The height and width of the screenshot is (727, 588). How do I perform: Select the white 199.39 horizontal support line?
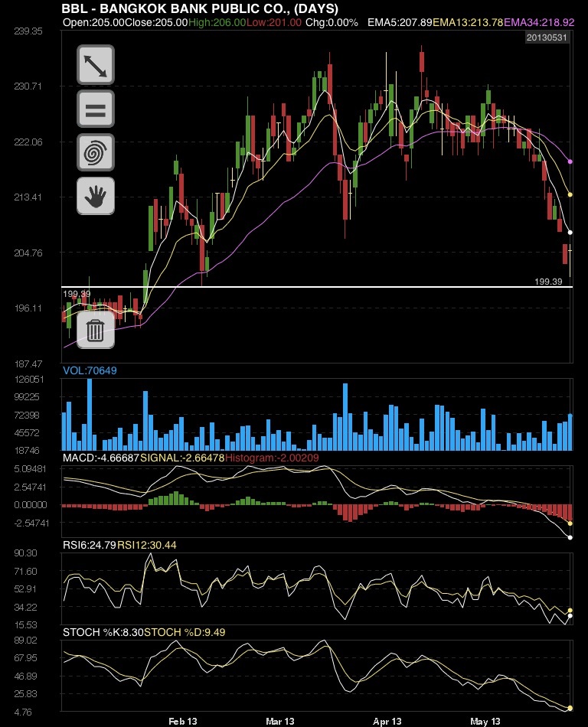tap(317, 287)
